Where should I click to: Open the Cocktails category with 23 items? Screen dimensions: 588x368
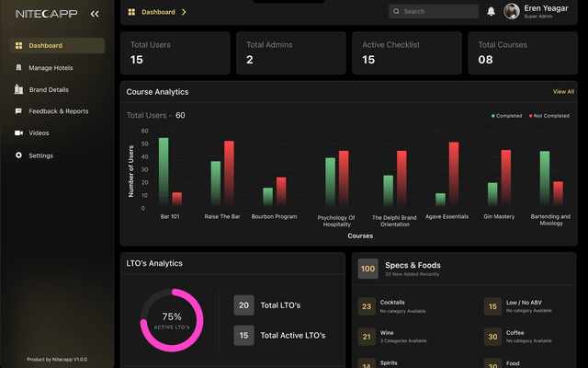coord(392,306)
